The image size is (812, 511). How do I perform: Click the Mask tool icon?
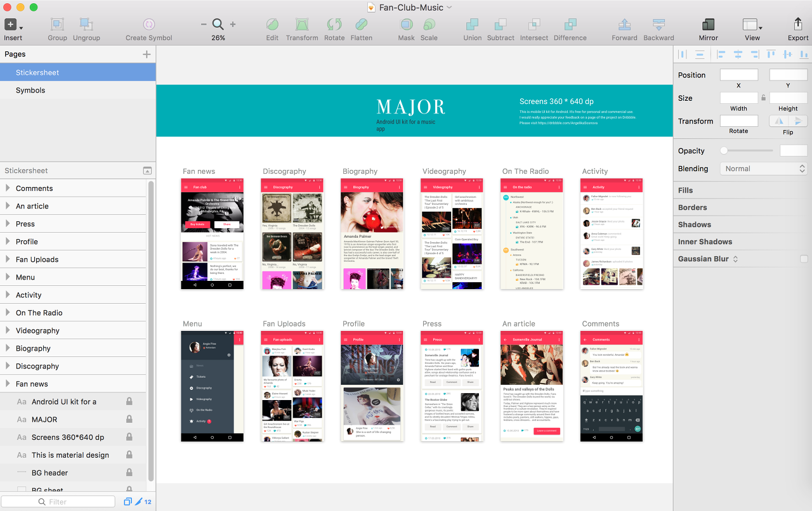pos(406,25)
